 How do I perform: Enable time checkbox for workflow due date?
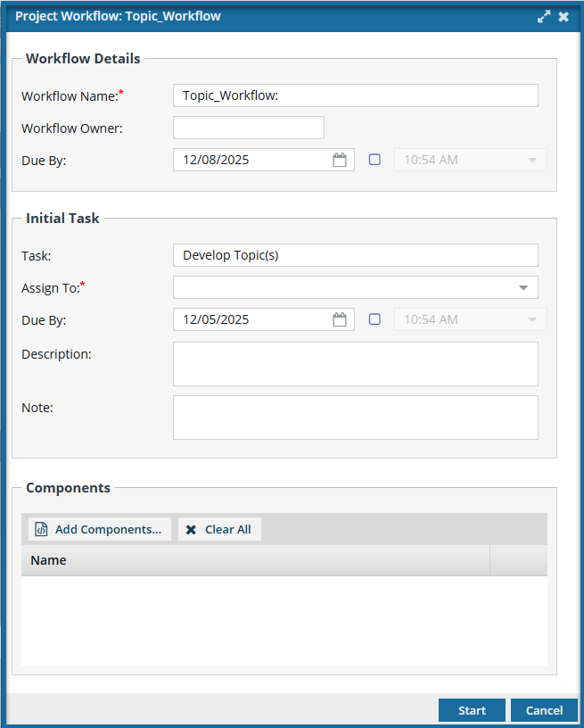coord(374,160)
